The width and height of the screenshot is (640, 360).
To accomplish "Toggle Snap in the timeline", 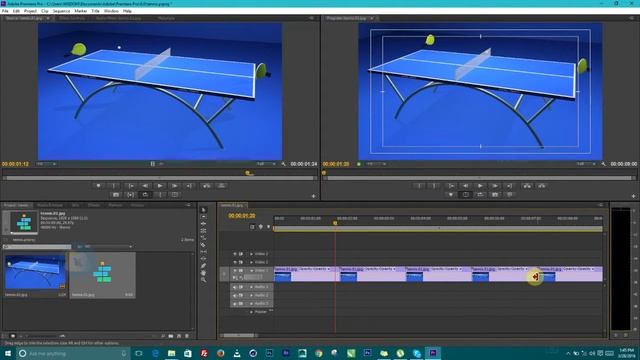I will point(252,227).
